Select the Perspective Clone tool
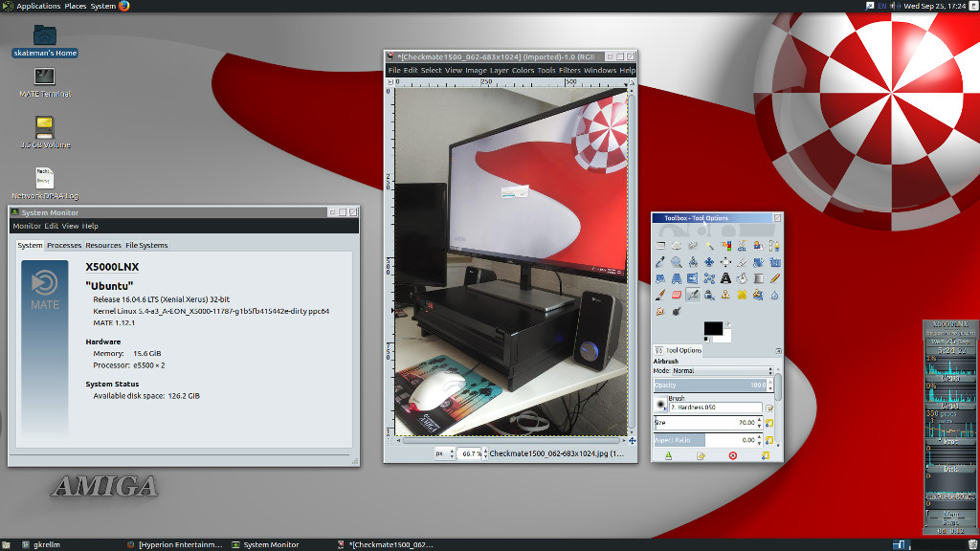 (x=758, y=295)
